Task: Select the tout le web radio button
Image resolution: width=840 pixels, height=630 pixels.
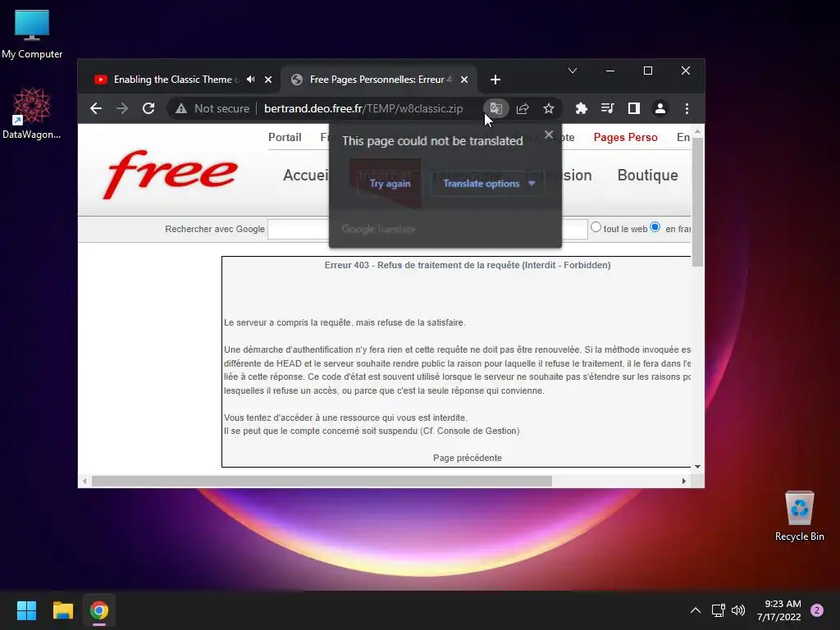Action: (596, 227)
